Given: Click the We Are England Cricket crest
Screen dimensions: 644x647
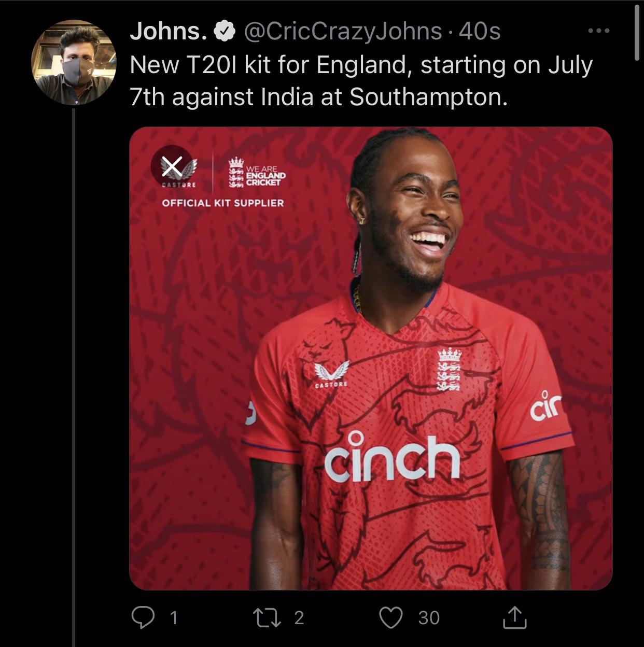Looking at the screenshot, I should (257, 173).
